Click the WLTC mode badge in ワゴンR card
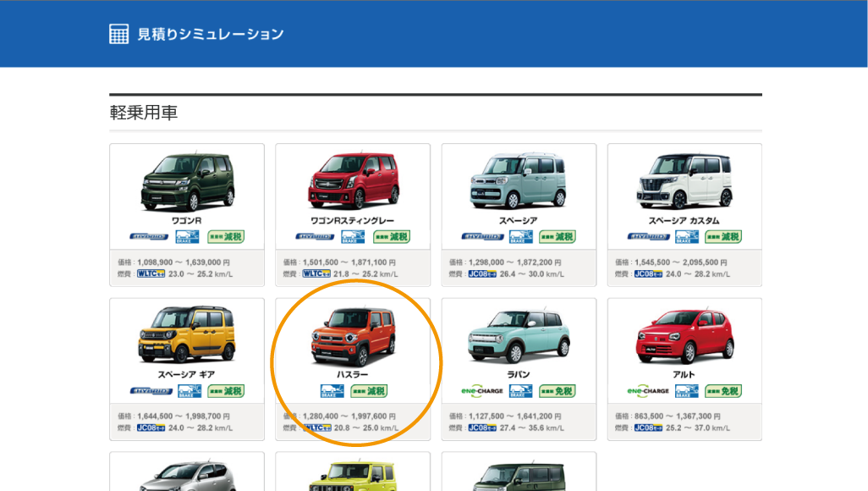 click(151, 273)
